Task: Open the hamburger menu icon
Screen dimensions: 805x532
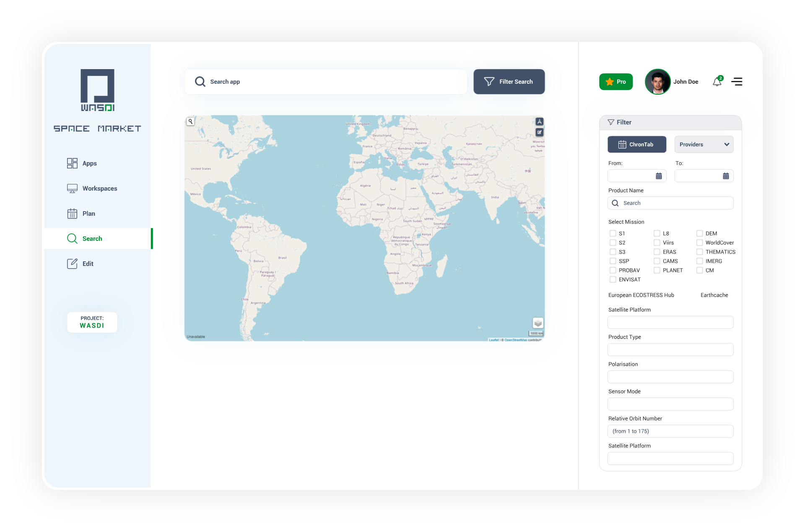Action: point(737,82)
